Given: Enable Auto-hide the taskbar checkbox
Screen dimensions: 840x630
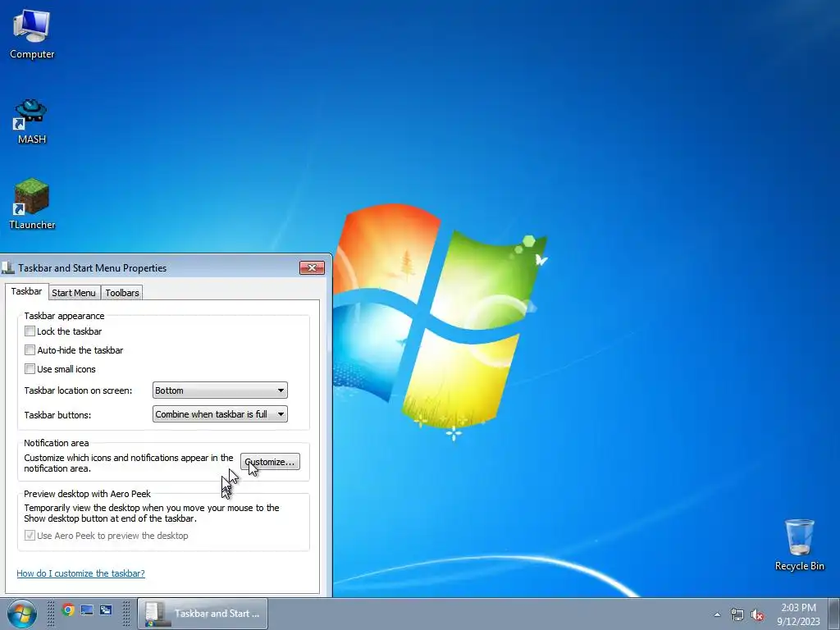Looking at the screenshot, I should pos(30,349).
